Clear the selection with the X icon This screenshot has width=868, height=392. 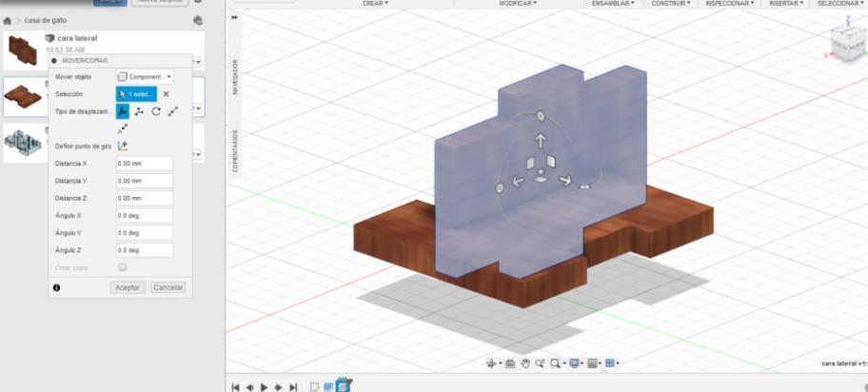point(166,94)
